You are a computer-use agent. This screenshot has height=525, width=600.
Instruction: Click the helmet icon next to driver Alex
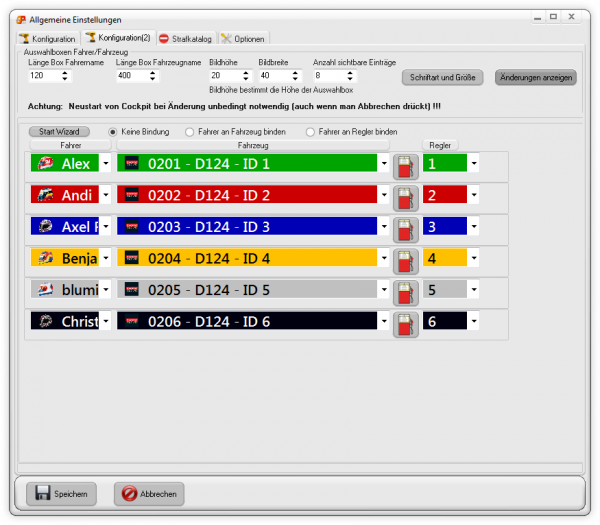pyautogui.click(x=44, y=164)
